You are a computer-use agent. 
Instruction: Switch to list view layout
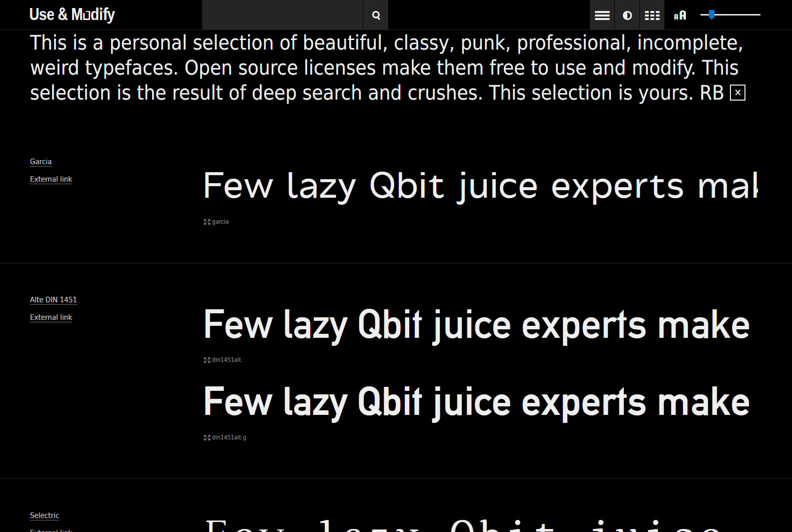(x=602, y=16)
